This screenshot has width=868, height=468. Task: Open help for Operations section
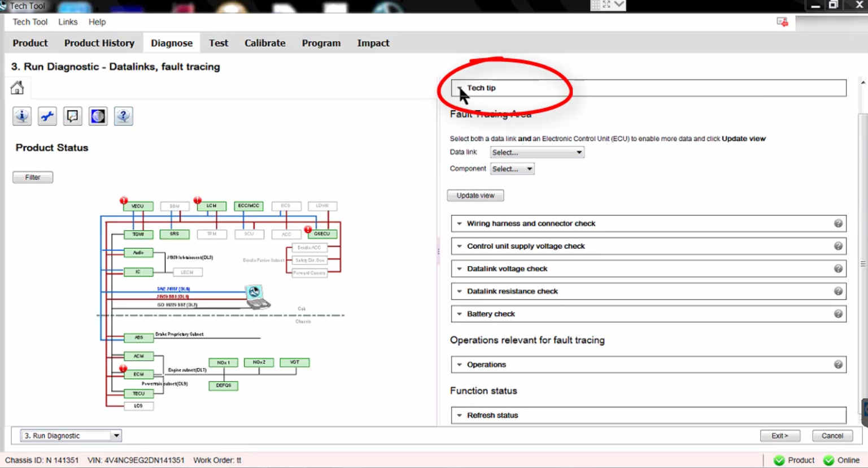[x=838, y=365]
